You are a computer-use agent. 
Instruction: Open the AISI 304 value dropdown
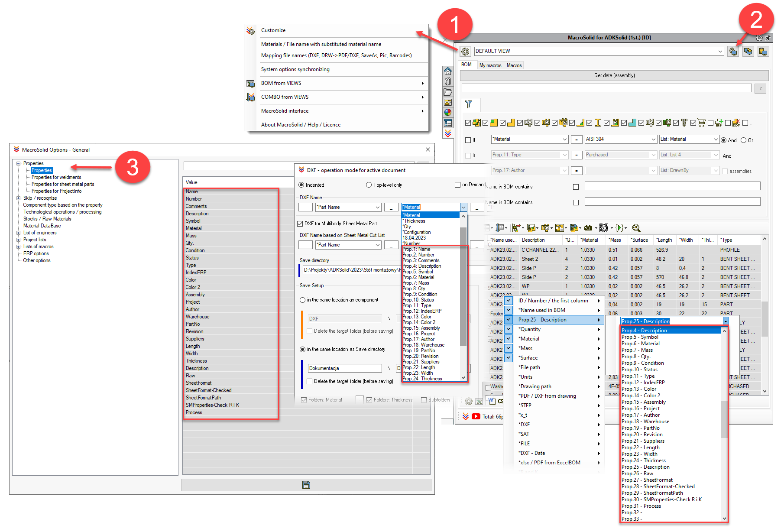654,139
